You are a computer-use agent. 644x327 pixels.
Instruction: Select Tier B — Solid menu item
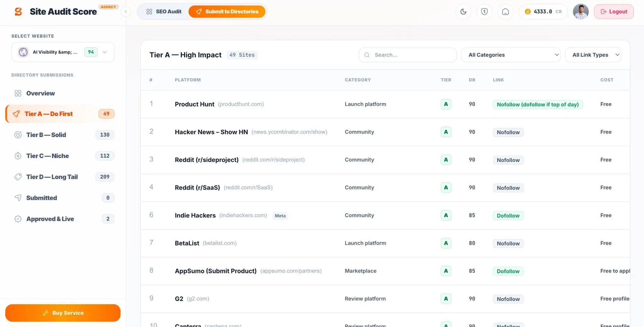pyautogui.click(x=63, y=135)
